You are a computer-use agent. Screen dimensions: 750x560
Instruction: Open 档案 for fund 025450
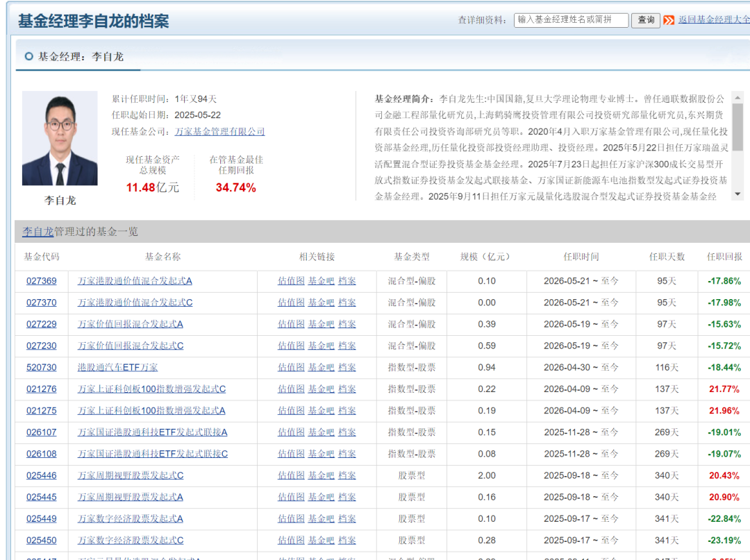pyautogui.click(x=347, y=541)
